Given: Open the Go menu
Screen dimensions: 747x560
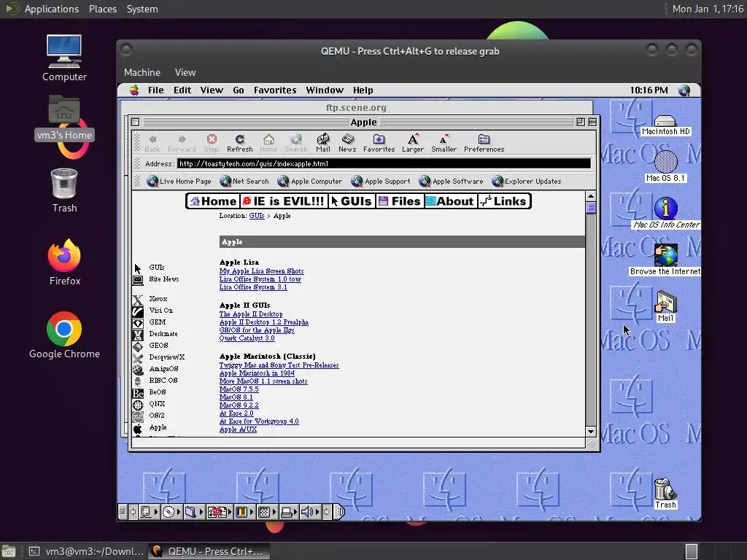Looking at the screenshot, I should 239,90.
